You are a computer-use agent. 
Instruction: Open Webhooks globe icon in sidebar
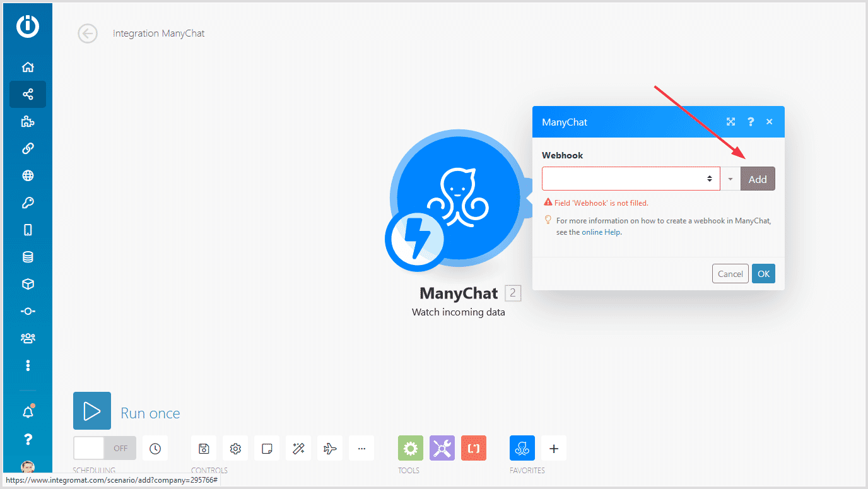pyautogui.click(x=28, y=176)
